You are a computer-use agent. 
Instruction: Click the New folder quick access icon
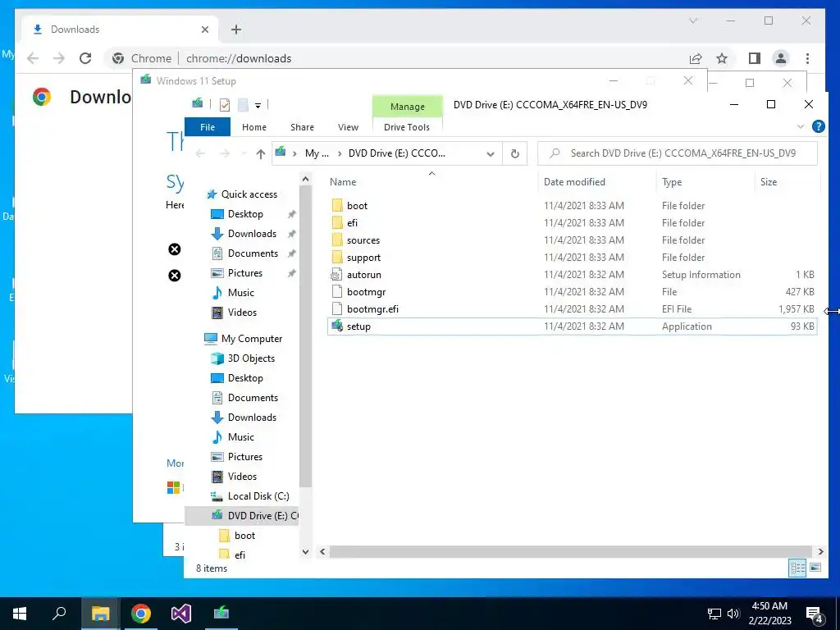point(243,105)
